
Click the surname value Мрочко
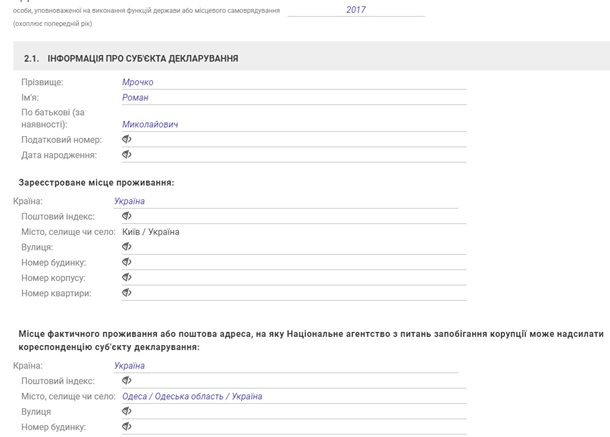point(138,82)
